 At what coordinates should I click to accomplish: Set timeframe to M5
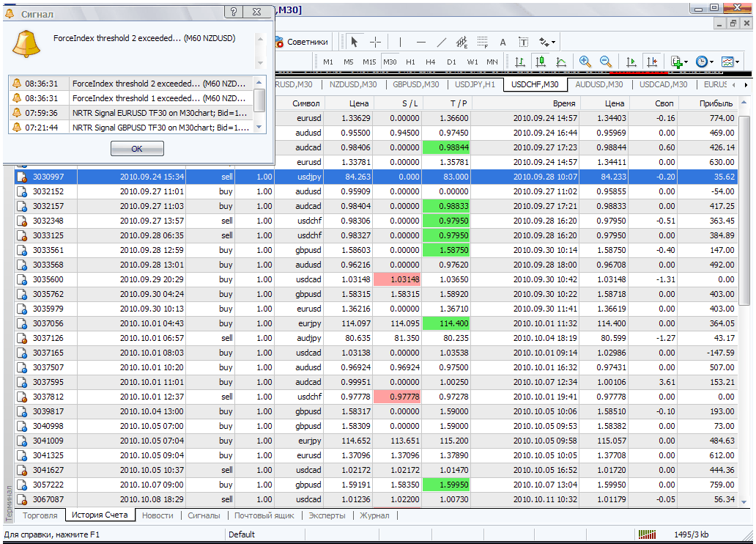click(x=349, y=62)
